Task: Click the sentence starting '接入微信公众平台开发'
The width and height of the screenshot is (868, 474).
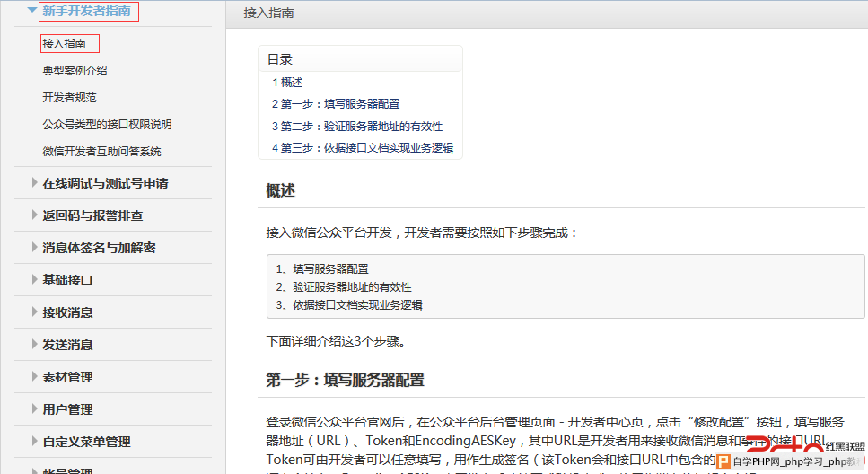Action: coord(423,233)
